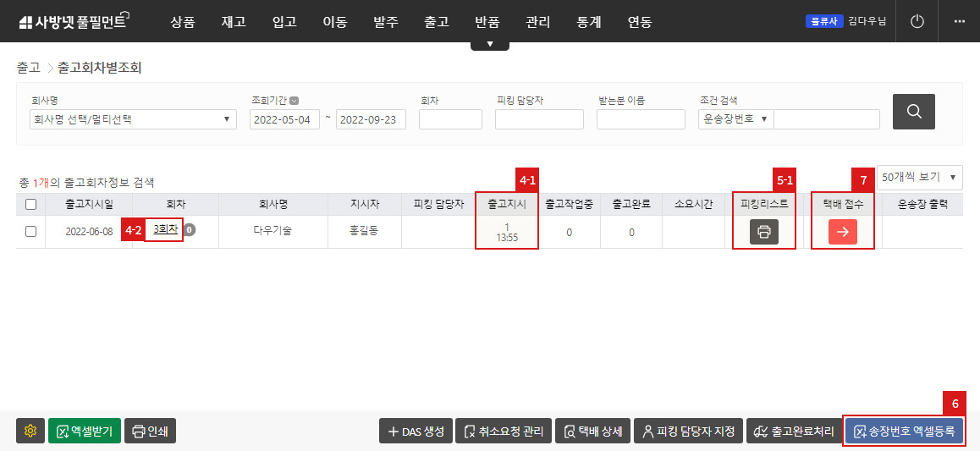The image size is (980, 451).
Task: Open the gear settings button
Action: click(x=30, y=431)
